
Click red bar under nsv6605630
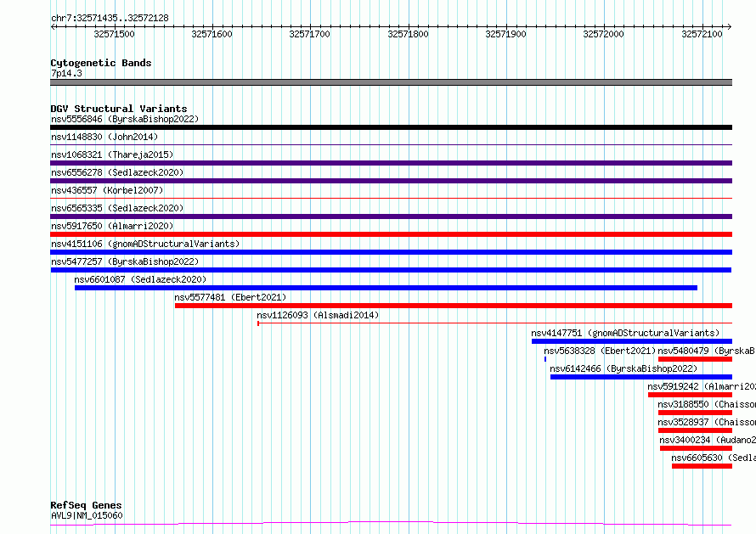(702, 466)
